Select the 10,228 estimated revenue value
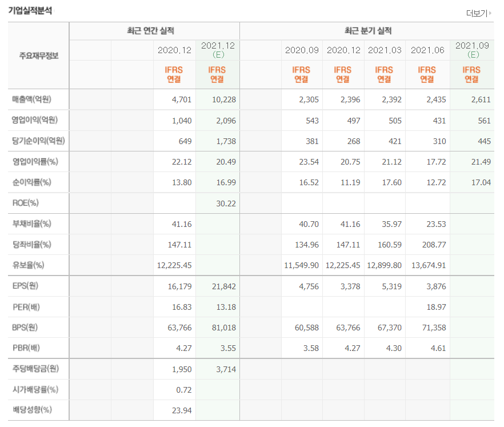 coord(224,99)
